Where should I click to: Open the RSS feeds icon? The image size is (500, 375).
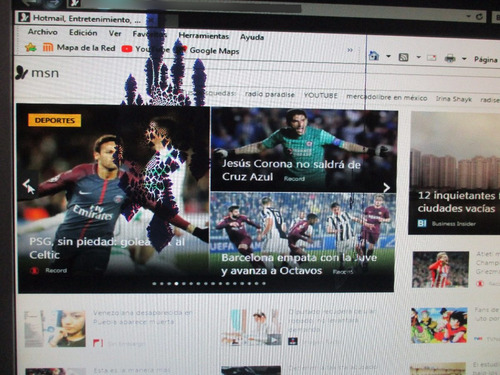[404, 57]
